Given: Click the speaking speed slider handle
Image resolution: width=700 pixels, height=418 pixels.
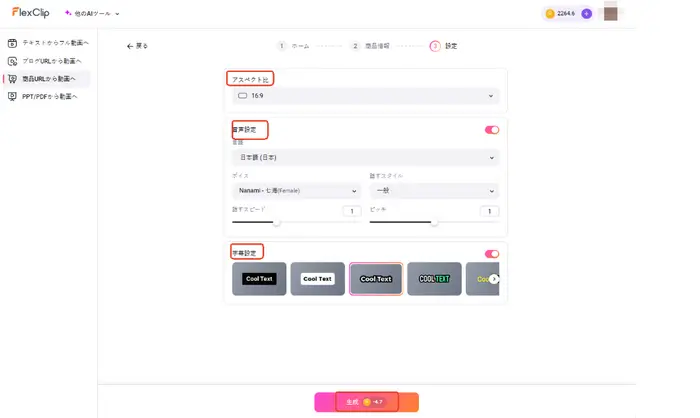Looking at the screenshot, I should (277, 223).
